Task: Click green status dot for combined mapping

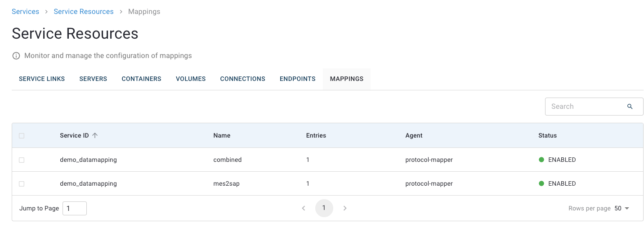Action: (541, 160)
